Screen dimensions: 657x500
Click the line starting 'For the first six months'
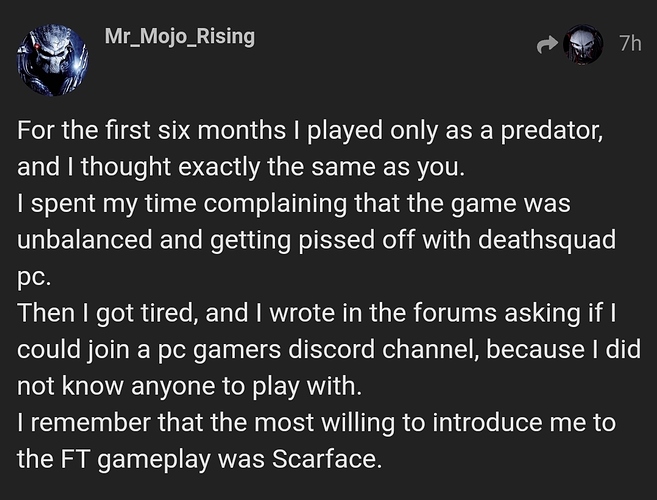pos(310,131)
